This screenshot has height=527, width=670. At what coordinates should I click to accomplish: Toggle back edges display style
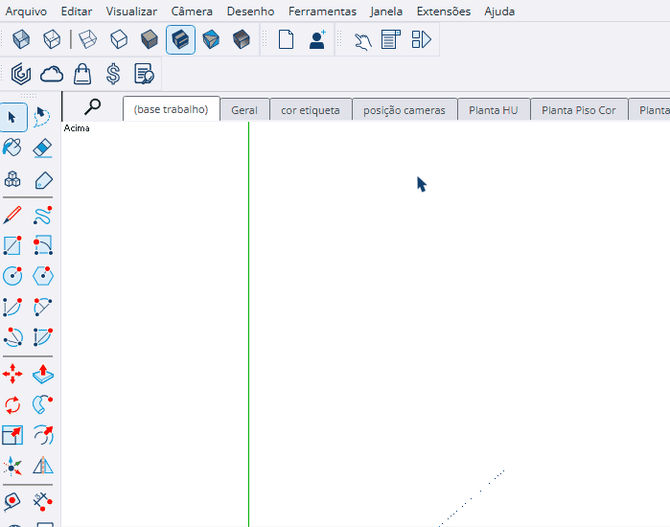click(x=52, y=40)
